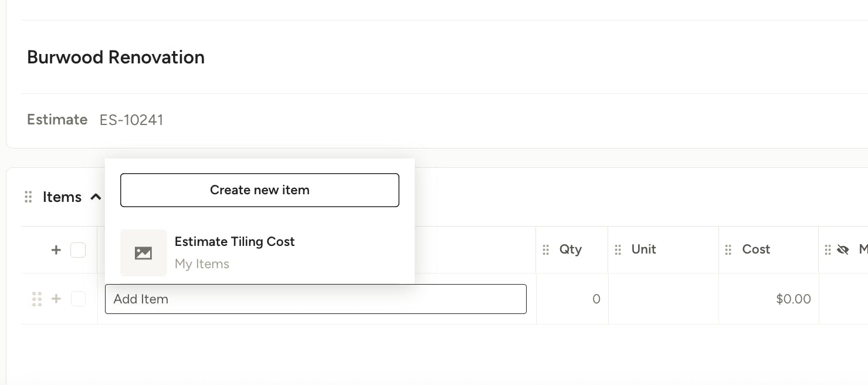The width and height of the screenshot is (868, 385).
Task: Click the drag handle beside the hidden-eye icon
Action: tap(828, 250)
